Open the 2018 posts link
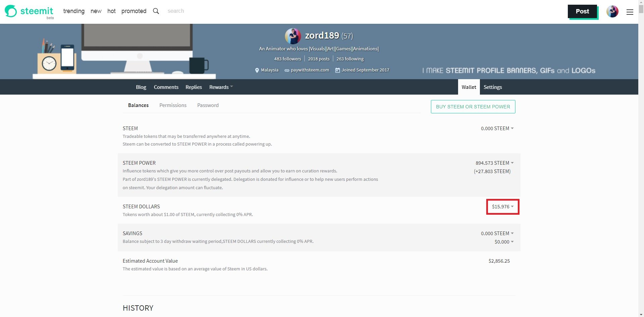Image resolution: width=644 pixels, height=317 pixels. [x=319, y=59]
